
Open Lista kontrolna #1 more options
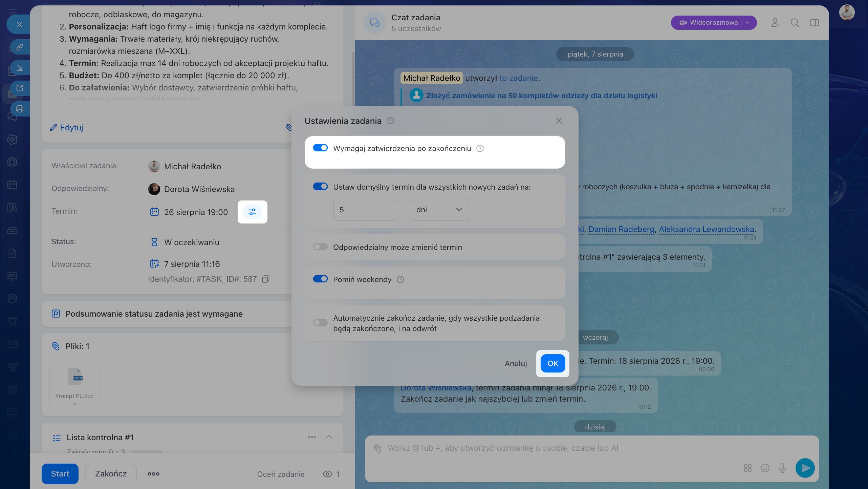click(312, 437)
